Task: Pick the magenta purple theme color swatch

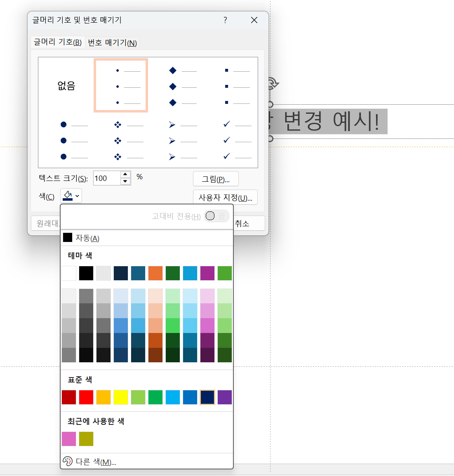Action: coord(207,273)
